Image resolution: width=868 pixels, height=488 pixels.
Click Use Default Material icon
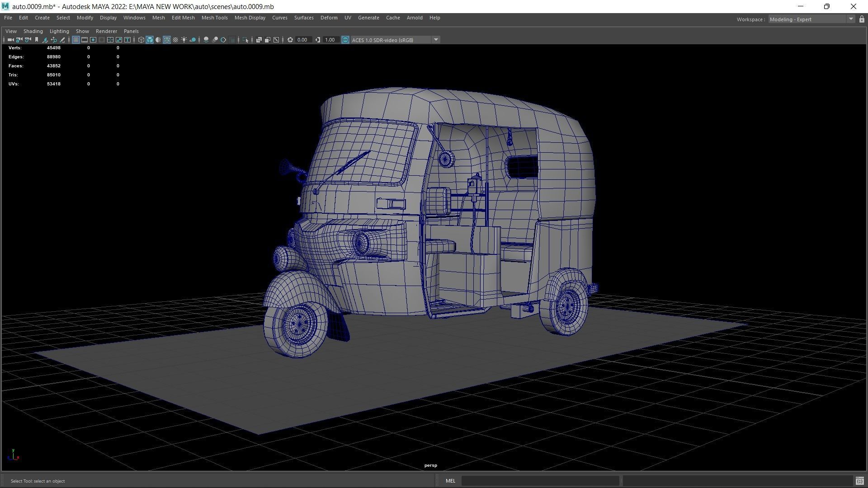pyautogui.click(x=158, y=40)
